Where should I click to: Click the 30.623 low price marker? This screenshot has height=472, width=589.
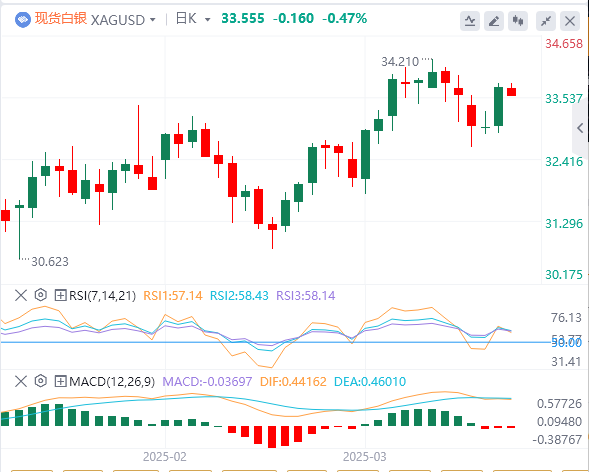[50, 262]
